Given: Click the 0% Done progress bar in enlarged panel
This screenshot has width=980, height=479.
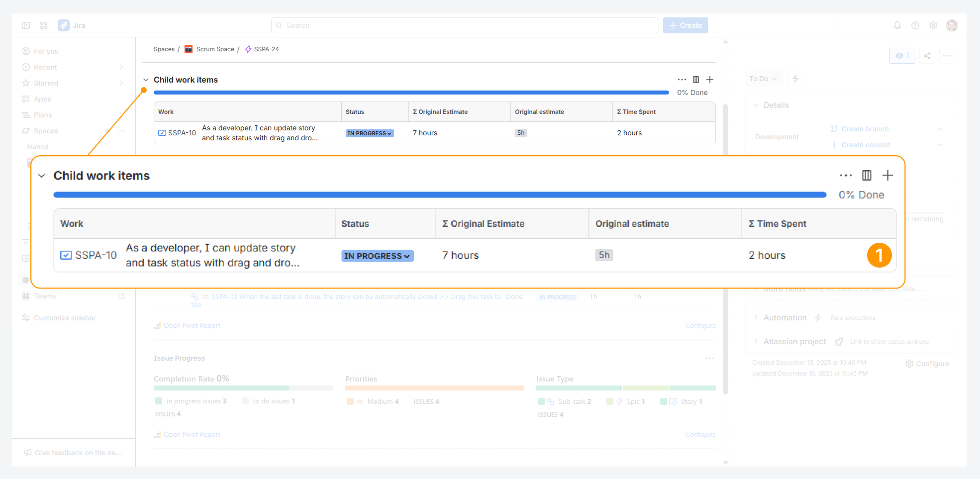Looking at the screenshot, I should [440, 195].
